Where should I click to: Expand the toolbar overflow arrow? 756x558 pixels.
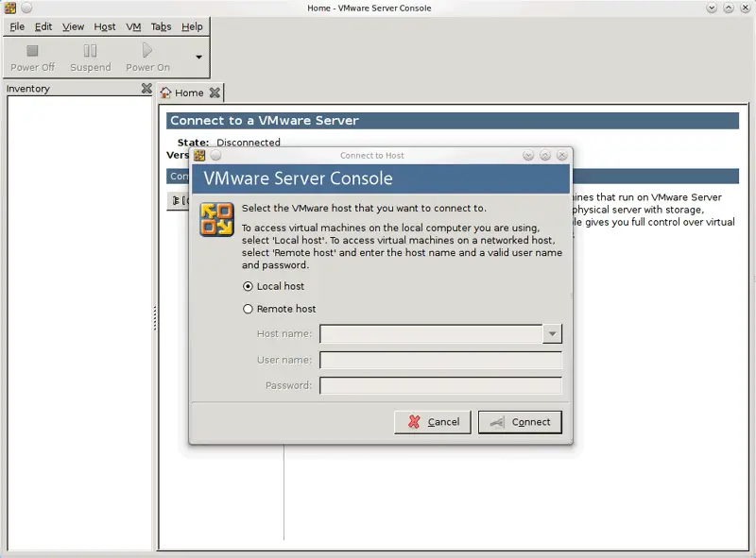click(x=198, y=57)
